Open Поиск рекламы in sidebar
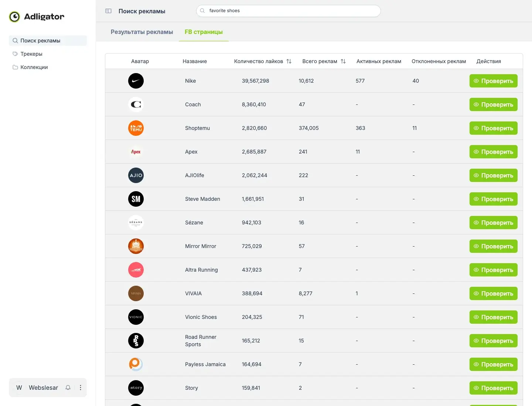This screenshot has height=406, width=532. coord(48,41)
